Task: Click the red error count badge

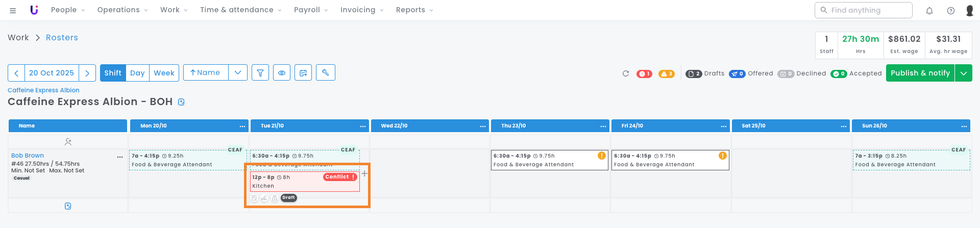Action: pos(644,74)
